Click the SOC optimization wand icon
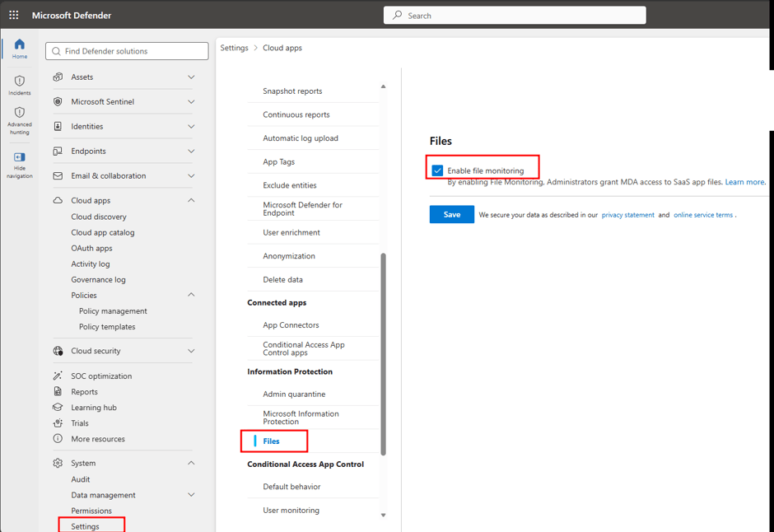Image resolution: width=774 pixels, height=532 pixels. click(58, 376)
